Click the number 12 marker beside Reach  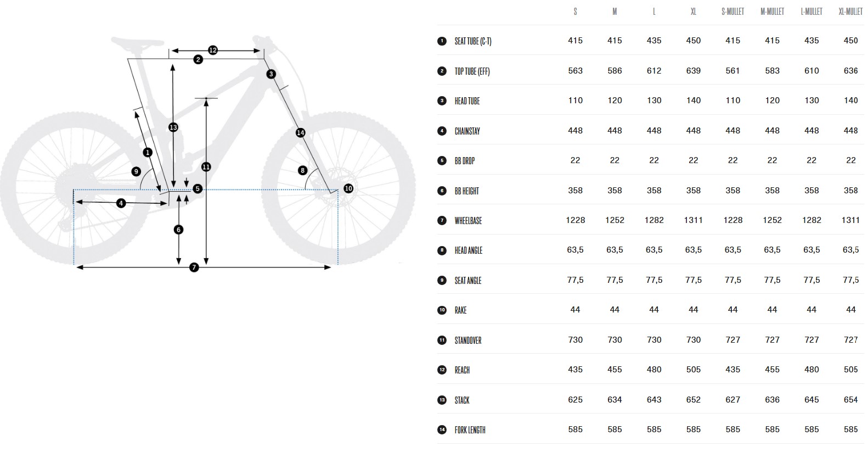442,370
